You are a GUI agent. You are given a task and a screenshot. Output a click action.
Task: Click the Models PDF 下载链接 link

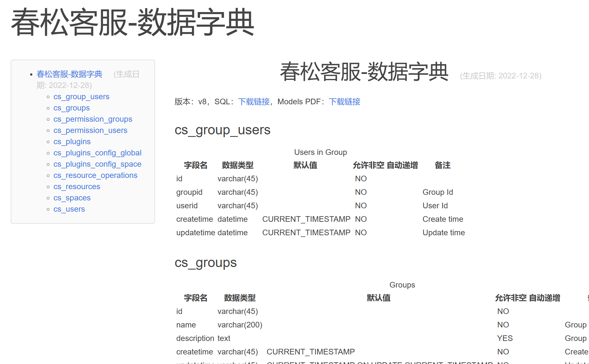pos(344,102)
